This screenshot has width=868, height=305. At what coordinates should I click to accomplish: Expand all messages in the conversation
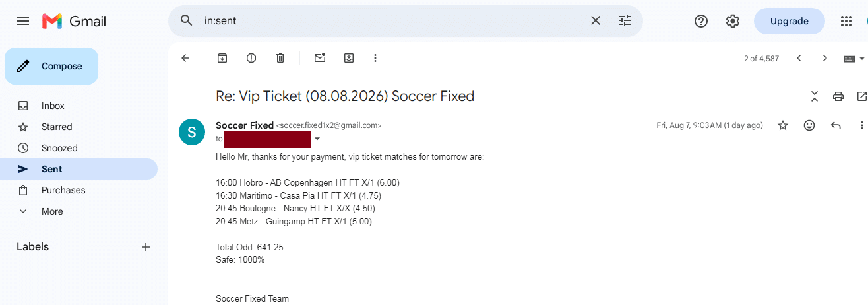tap(815, 96)
